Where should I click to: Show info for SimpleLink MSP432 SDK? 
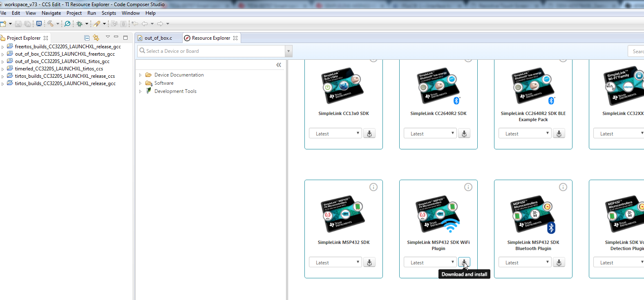pos(373,187)
